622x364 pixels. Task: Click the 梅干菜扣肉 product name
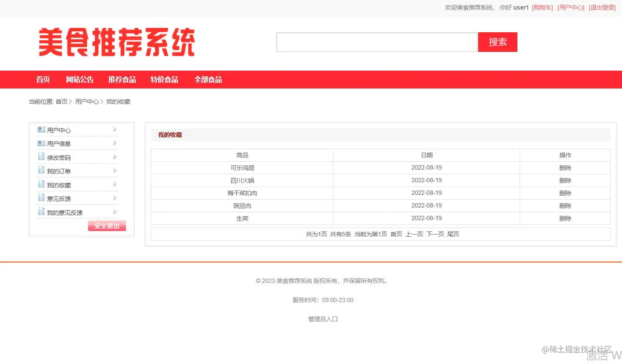242,193
